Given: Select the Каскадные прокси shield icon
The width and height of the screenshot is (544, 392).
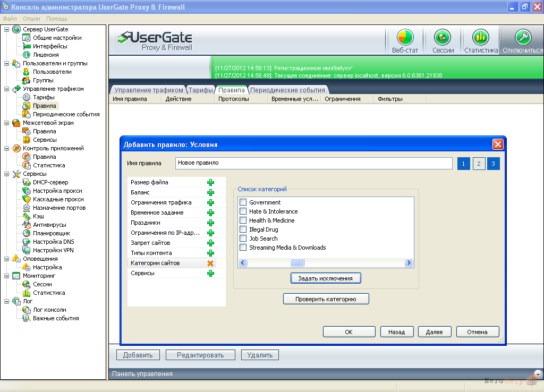Looking at the screenshot, I should tap(27, 199).
